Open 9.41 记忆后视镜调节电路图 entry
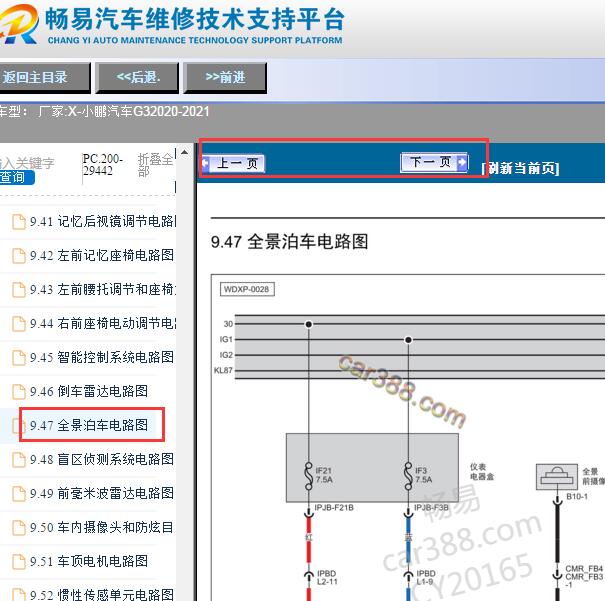The height and width of the screenshot is (601, 605). coord(103,221)
